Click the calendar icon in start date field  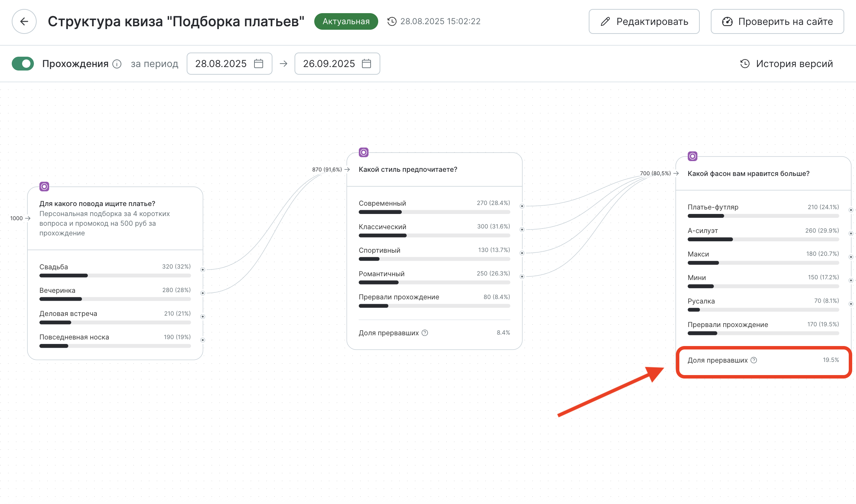coord(259,64)
